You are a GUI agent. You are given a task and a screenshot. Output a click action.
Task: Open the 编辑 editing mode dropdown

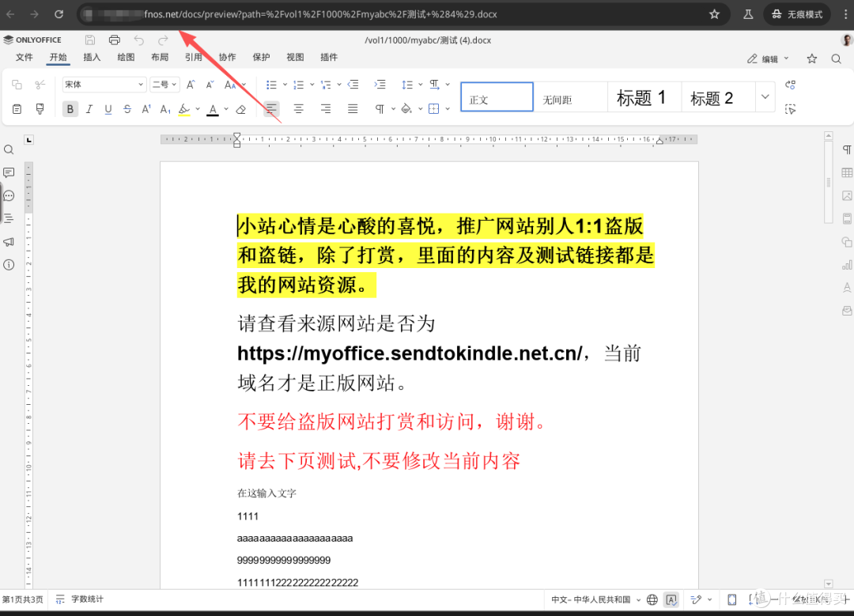click(x=768, y=59)
